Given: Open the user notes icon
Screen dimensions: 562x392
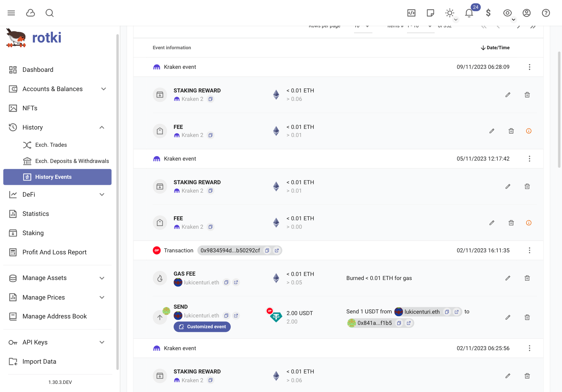Looking at the screenshot, I should [431, 13].
